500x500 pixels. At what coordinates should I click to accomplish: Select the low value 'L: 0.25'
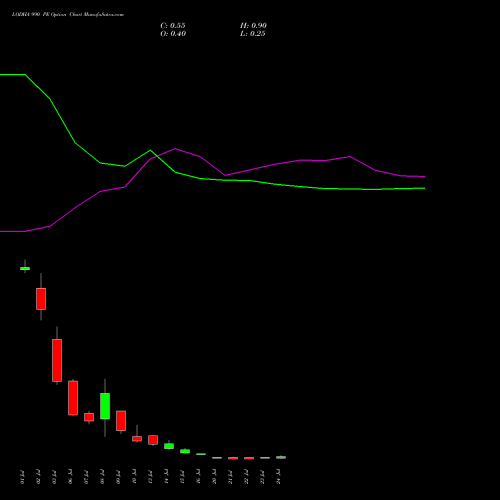point(253,34)
